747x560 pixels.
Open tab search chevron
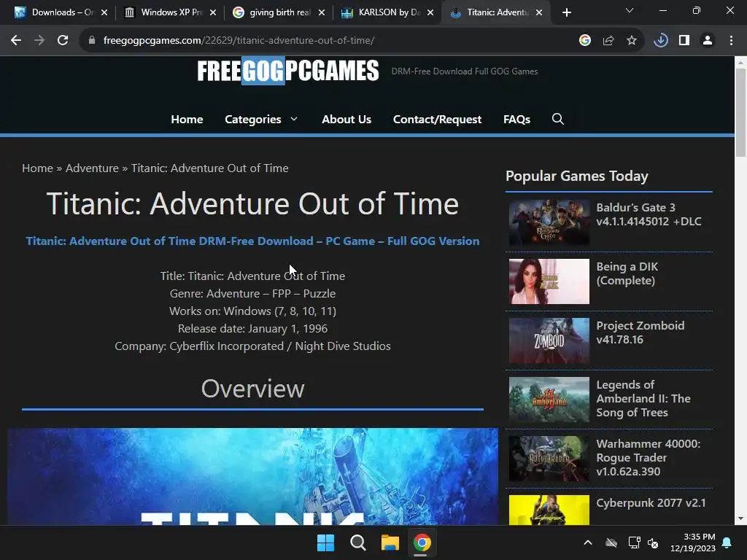pyautogui.click(x=630, y=10)
